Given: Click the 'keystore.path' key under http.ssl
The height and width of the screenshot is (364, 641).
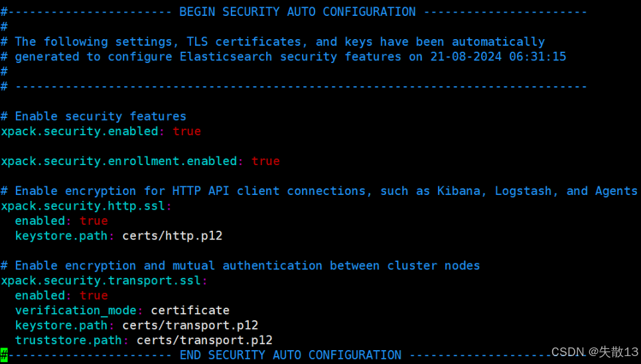Looking at the screenshot, I should coord(61,236).
